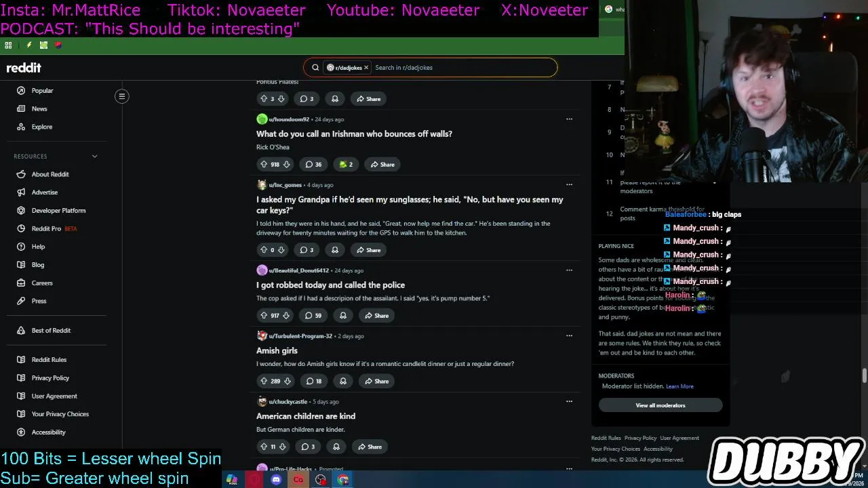Screen dimensions: 868x488
Task: Open 59 comments on robbed post
Action: [x=313, y=315]
